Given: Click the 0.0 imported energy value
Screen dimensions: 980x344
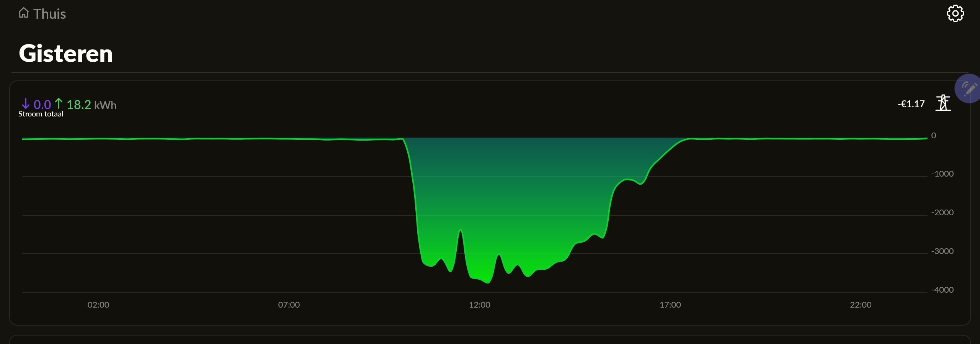Looking at the screenshot, I should pos(42,105).
